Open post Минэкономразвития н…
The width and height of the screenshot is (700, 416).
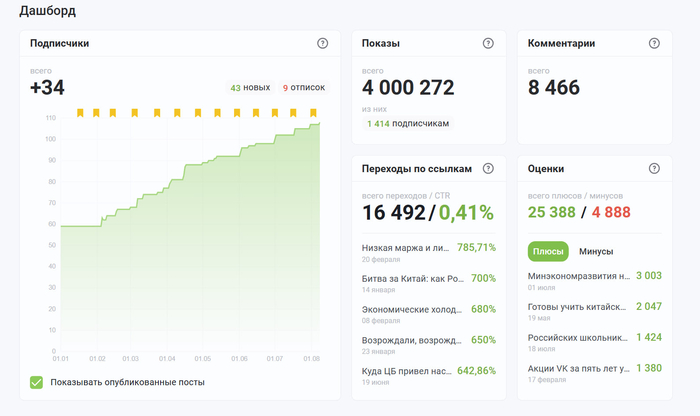pos(579,276)
